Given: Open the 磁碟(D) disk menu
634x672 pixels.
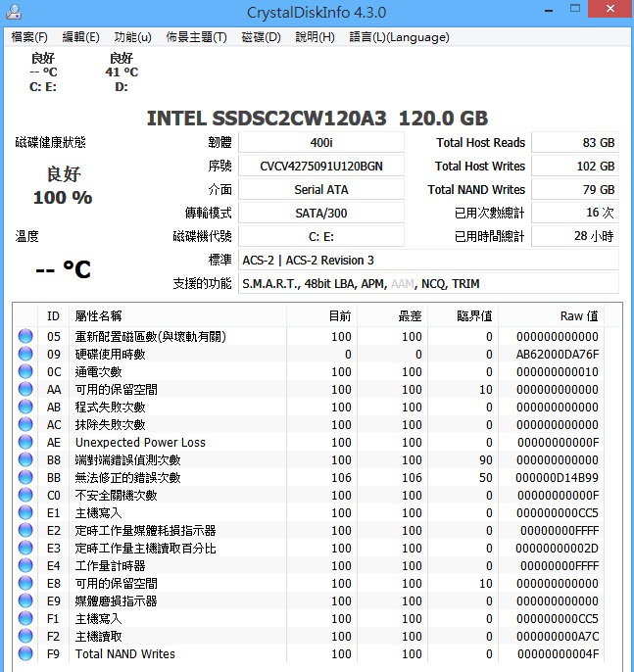Looking at the screenshot, I should click(261, 37).
